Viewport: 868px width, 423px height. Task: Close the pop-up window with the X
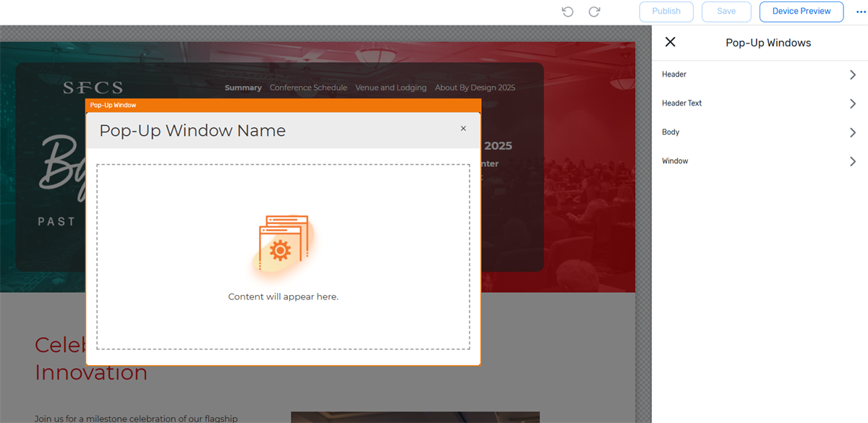(x=464, y=129)
